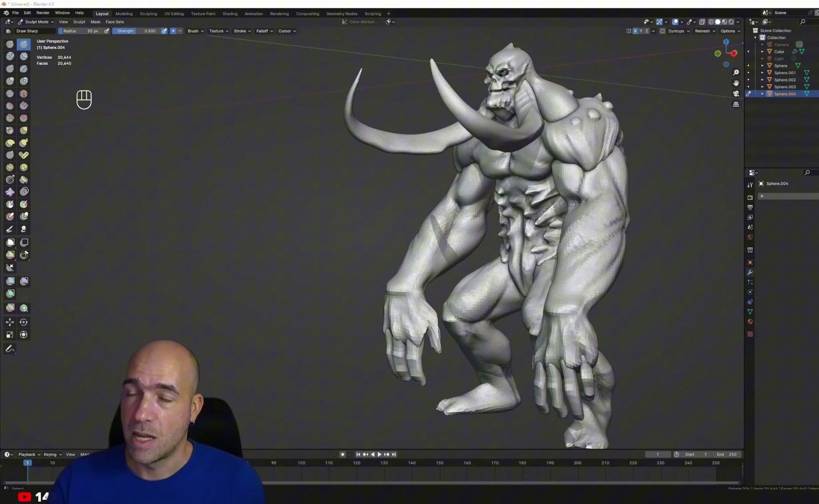Image resolution: width=819 pixels, height=504 pixels.
Task: Enable the Dyntopo checkbox
Action: 662,31
